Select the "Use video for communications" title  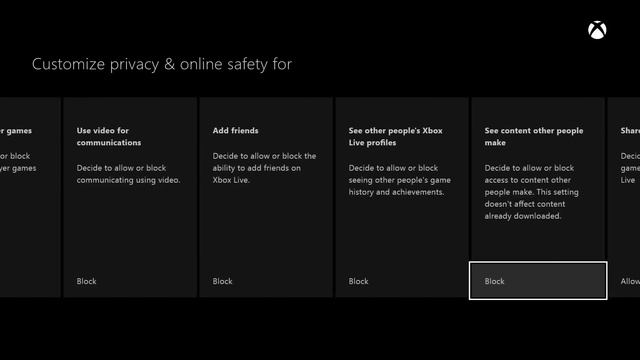pyautogui.click(x=109, y=136)
